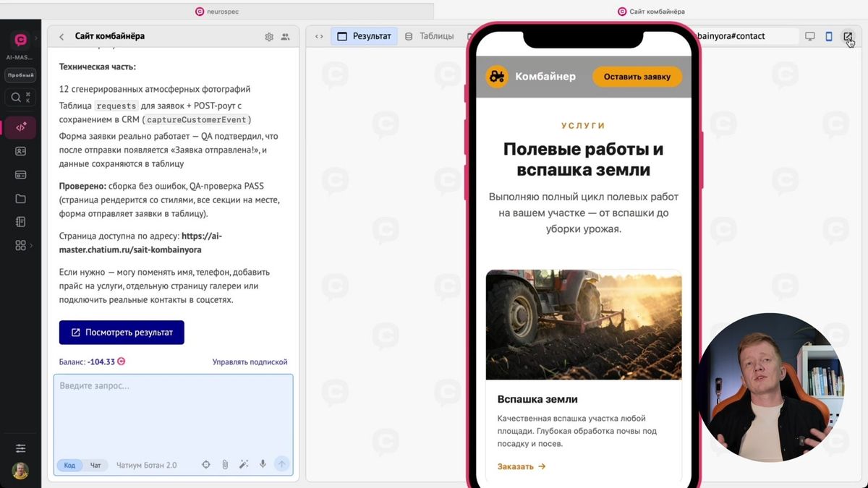Click the user avatar in sidebar
The width and height of the screenshot is (868, 488).
point(20,471)
